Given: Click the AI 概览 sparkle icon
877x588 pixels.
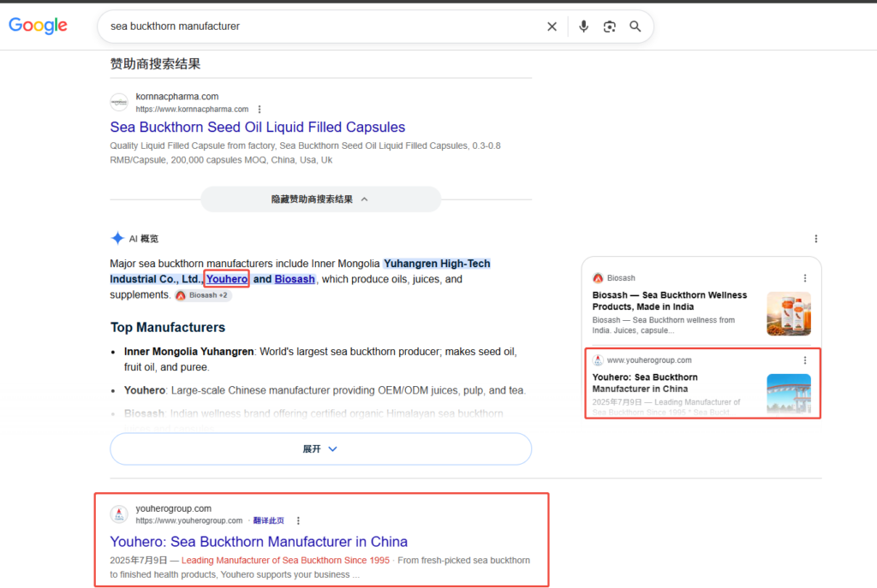Looking at the screenshot, I should (117, 239).
